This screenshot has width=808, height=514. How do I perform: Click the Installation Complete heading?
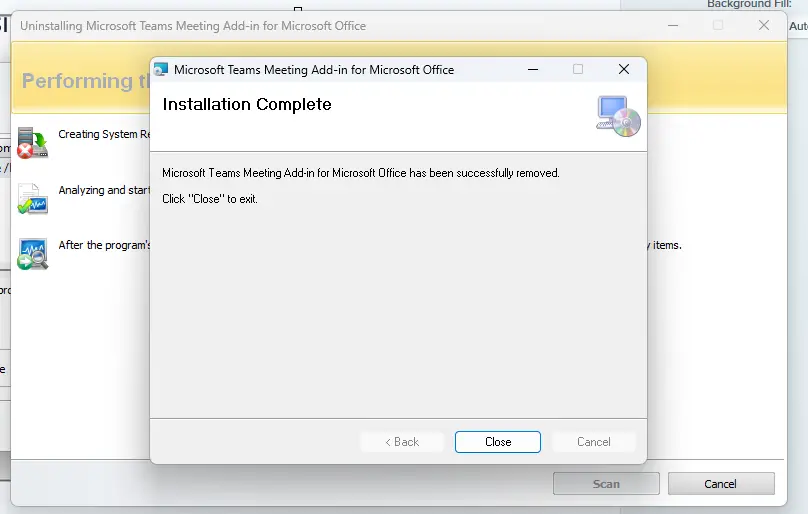[247, 105]
